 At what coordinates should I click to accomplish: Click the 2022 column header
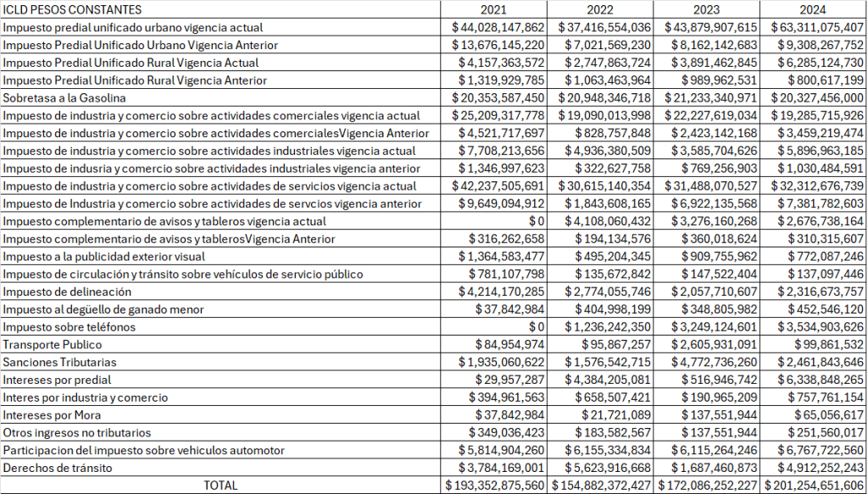point(600,9)
